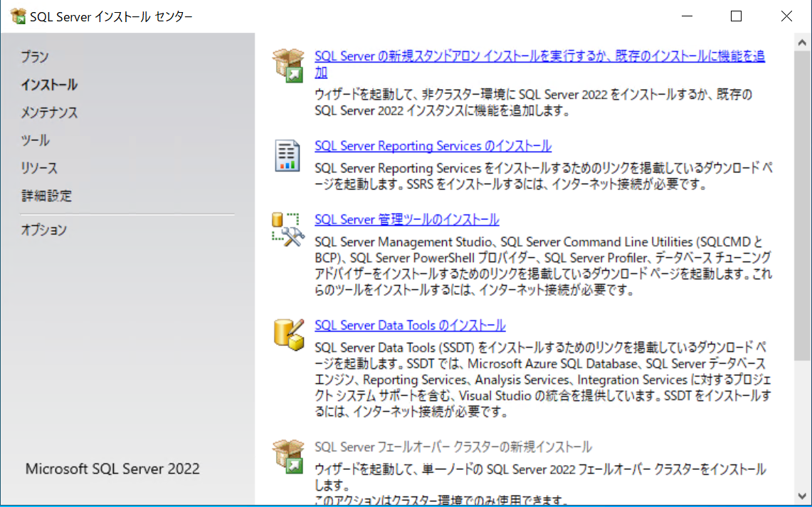The height and width of the screenshot is (507, 812).
Task: Click the description text mentioning SQLCMD と BCP
Action: click(x=544, y=266)
